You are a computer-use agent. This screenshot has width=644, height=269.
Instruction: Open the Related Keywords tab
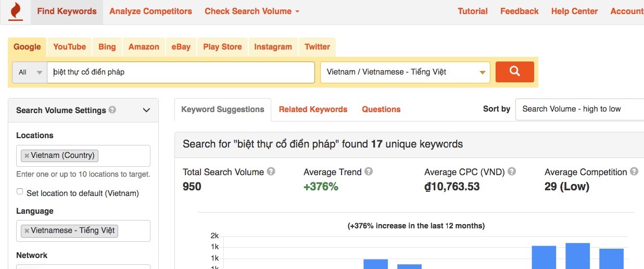(x=313, y=109)
